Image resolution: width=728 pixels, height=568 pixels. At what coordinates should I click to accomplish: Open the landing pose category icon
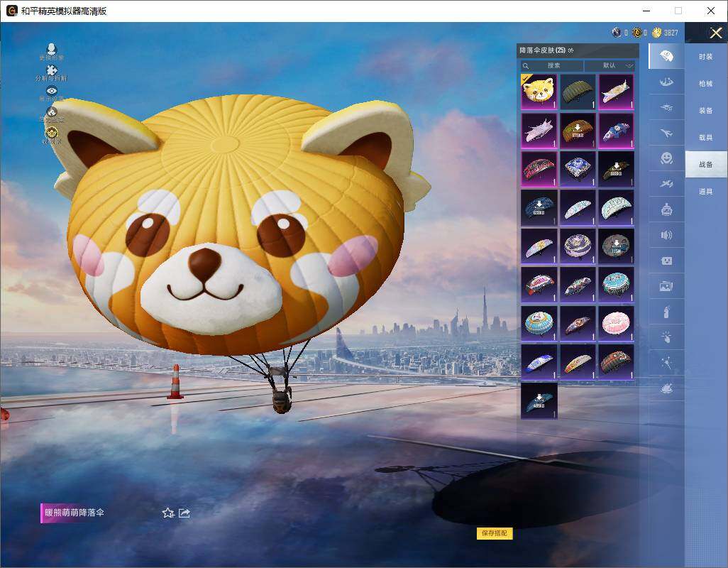666,82
